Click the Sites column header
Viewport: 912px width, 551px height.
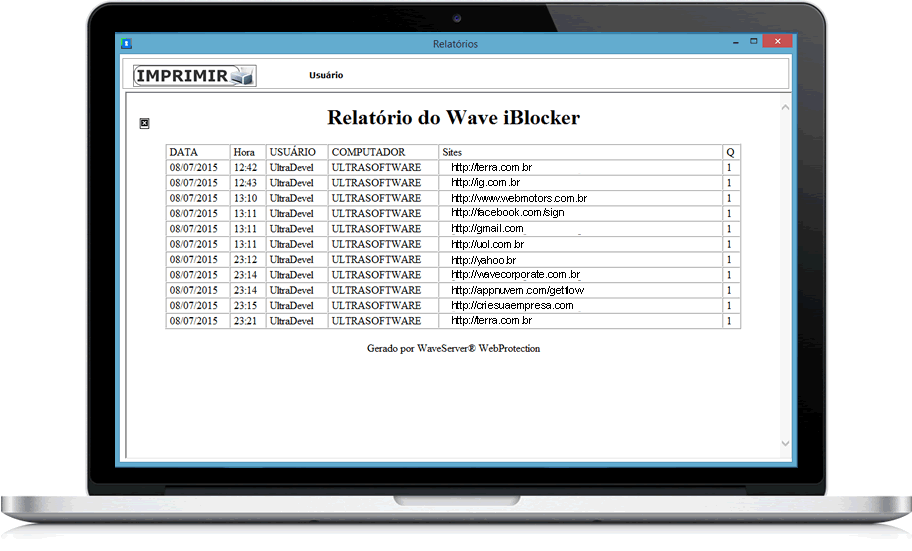452,152
